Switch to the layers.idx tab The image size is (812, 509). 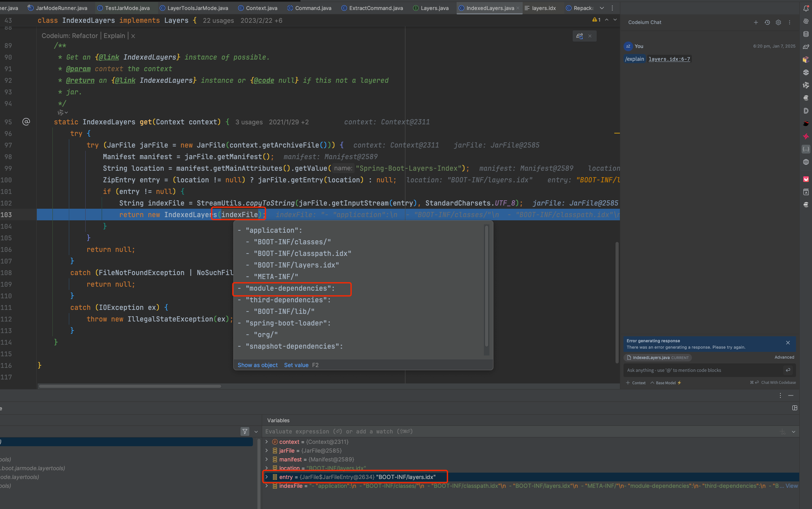click(543, 8)
